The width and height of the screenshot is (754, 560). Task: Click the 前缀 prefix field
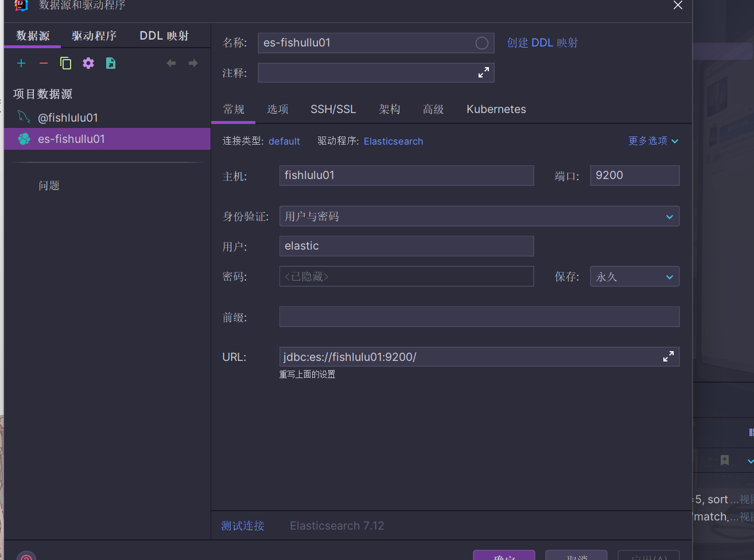tap(479, 317)
